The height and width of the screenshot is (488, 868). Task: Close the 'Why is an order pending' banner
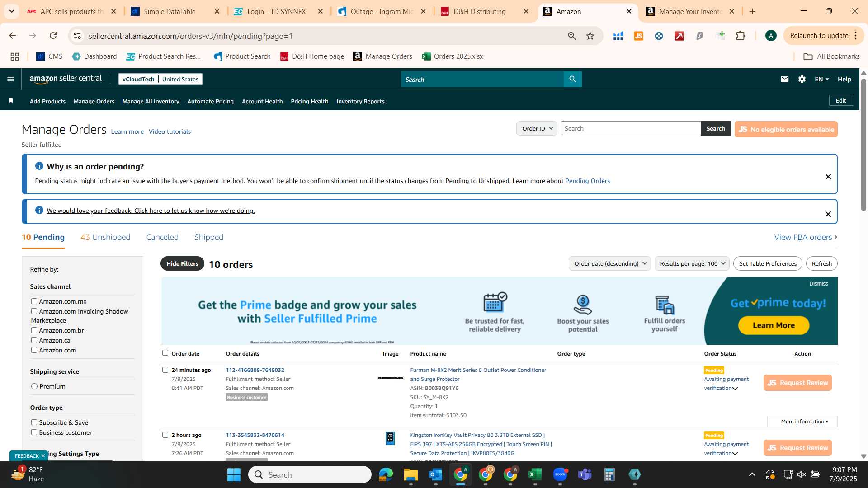828,177
